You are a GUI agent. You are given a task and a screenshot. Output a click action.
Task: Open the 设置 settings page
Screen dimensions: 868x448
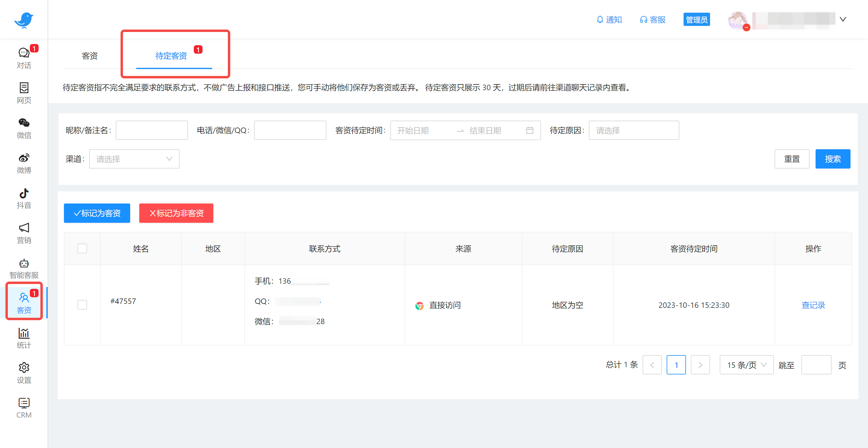[x=24, y=373]
